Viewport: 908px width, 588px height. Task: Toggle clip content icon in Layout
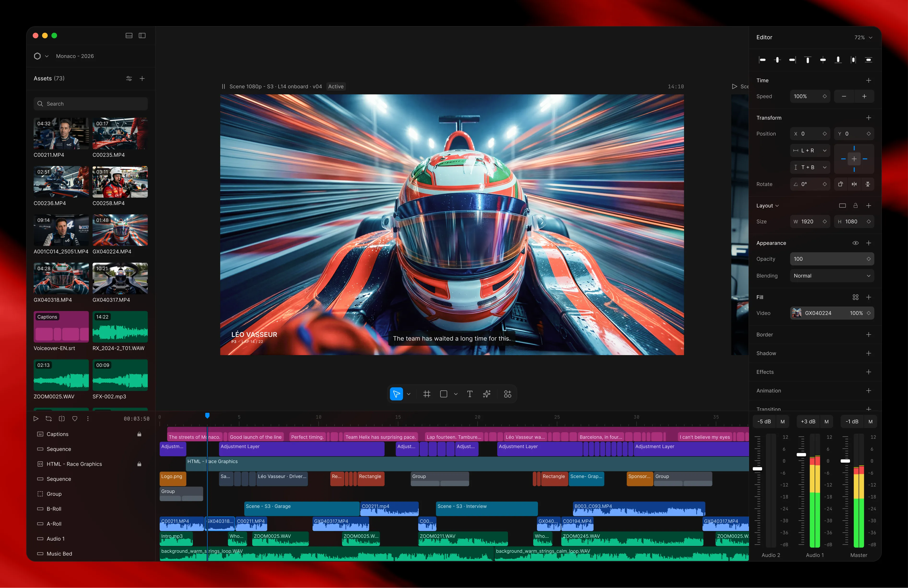click(842, 206)
